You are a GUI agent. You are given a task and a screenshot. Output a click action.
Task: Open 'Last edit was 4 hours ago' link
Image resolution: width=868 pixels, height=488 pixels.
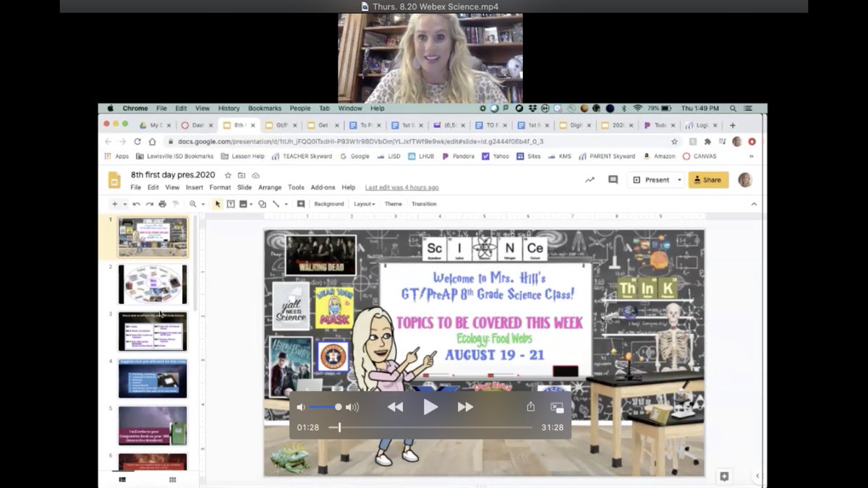pos(401,187)
